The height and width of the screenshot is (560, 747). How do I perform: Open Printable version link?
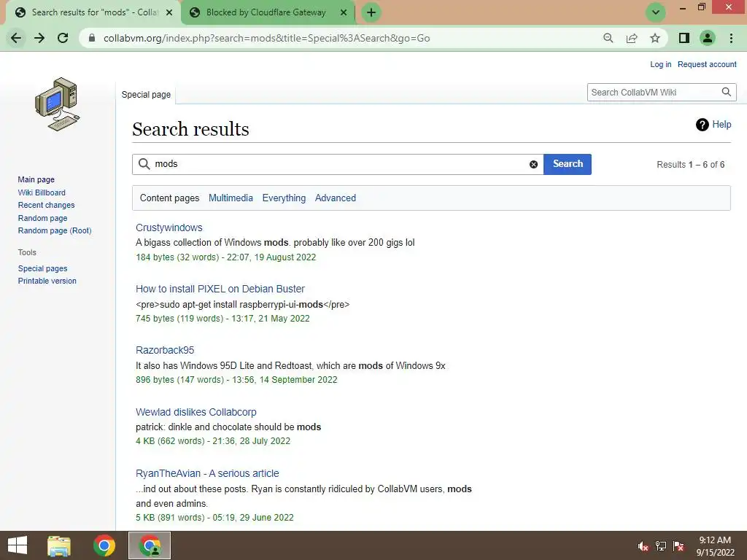[x=47, y=281]
